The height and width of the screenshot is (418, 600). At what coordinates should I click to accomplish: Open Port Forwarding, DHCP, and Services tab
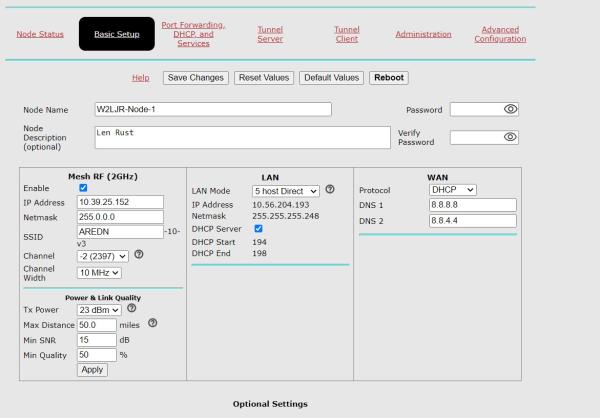(x=193, y=34)
